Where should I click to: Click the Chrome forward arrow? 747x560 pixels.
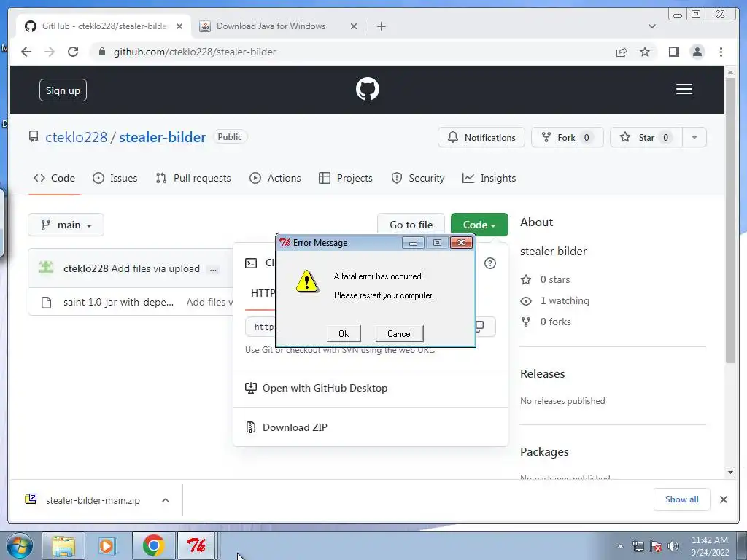[x=50, y=52]
